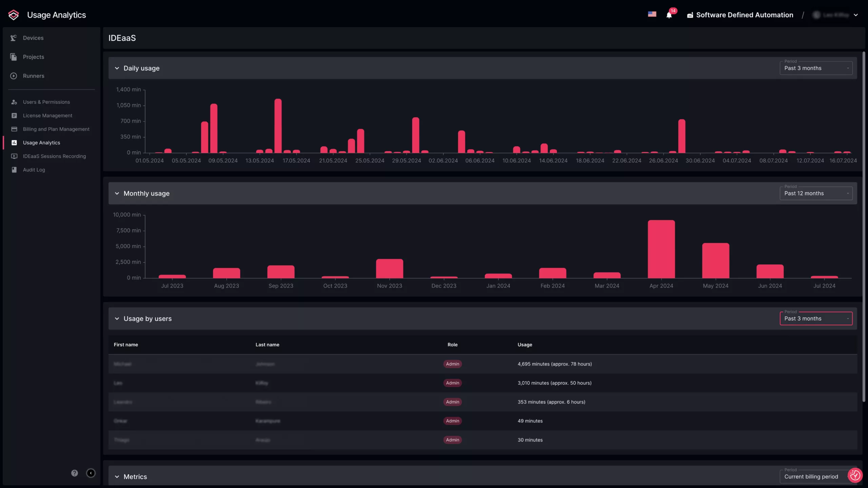868x488 pixels.
Task: Click the help question mark icon
Action: [75, 473]
